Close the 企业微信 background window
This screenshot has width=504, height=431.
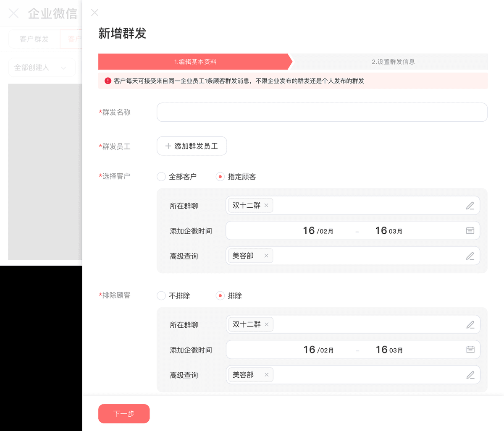(x=13, y=13)
